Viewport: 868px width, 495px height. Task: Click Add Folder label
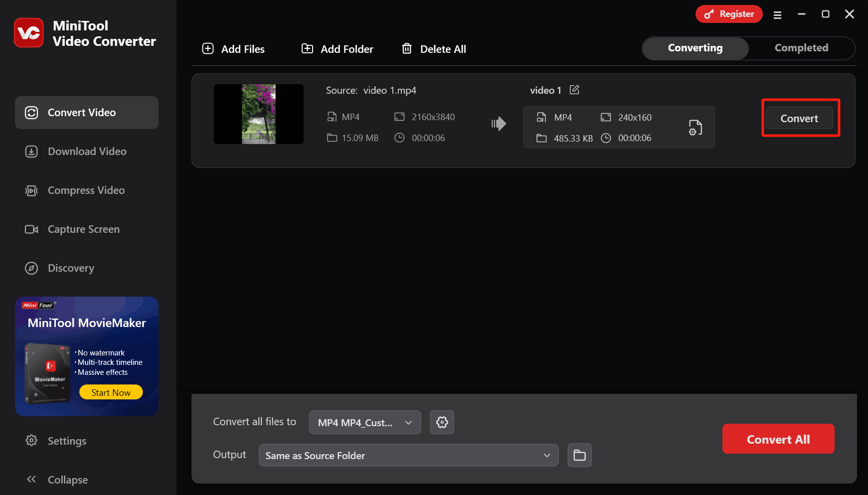[347, 49]
